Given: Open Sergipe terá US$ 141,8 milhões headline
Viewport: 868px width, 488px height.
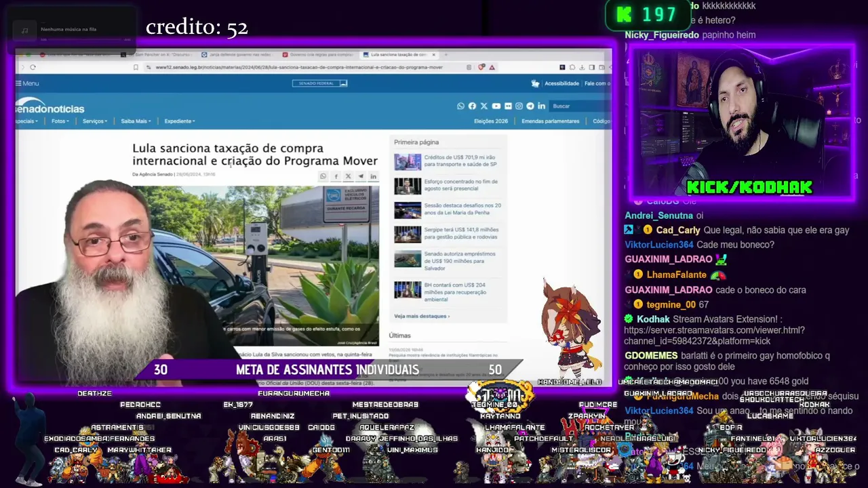Looking at the screenshot, I should pos(461,234).
